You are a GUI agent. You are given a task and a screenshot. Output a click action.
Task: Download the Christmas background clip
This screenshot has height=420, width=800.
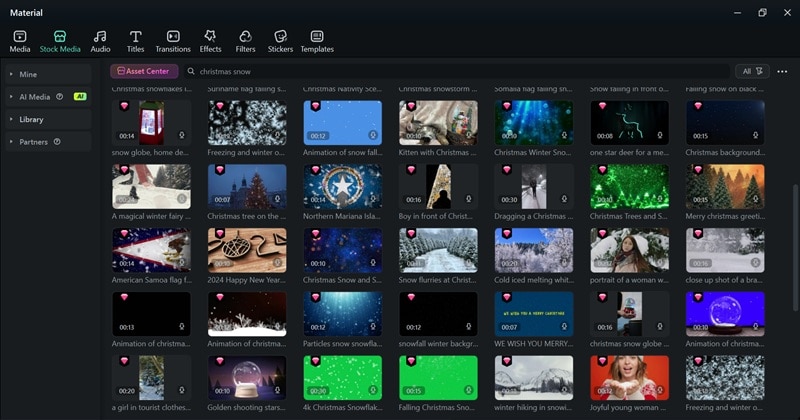tap(756, 135)
